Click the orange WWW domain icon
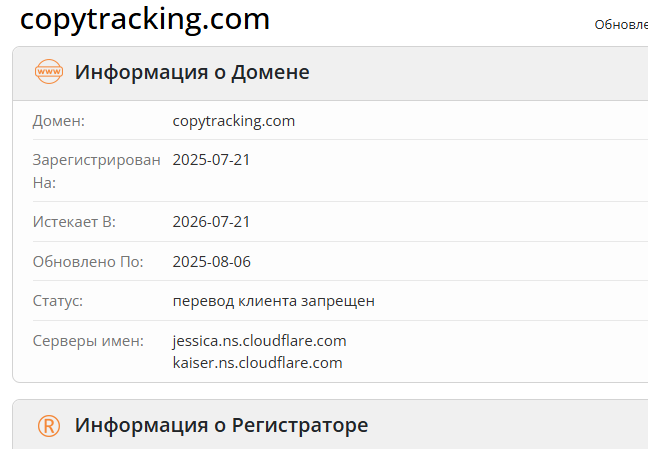 tap(49, 72)
